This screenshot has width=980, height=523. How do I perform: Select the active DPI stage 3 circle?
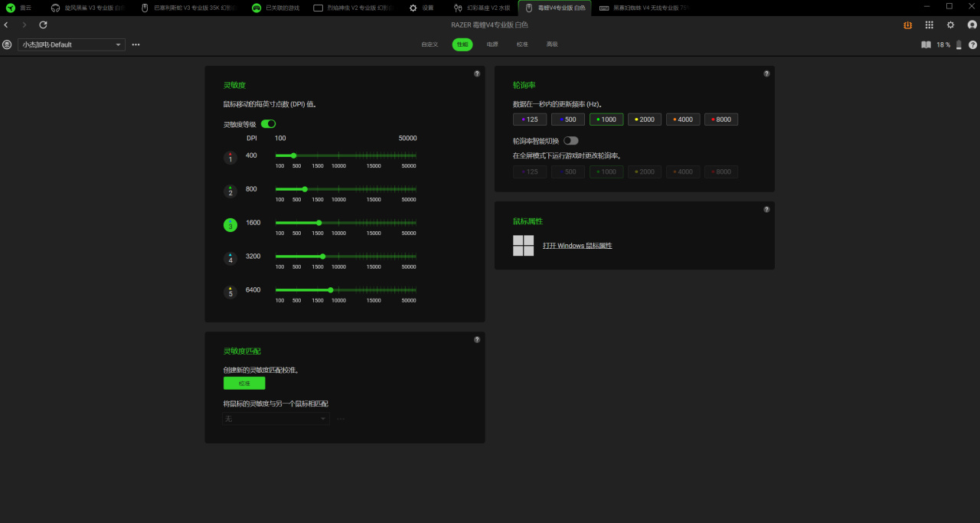230,225
